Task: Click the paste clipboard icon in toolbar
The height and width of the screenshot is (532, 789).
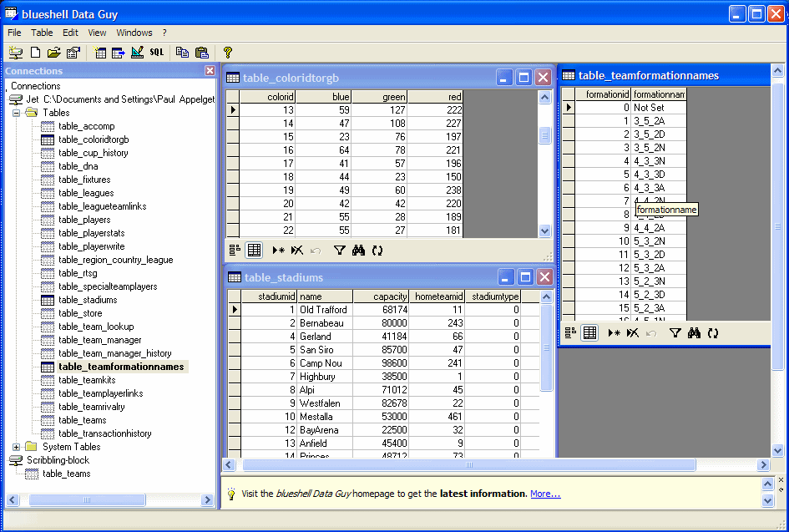Action: (x=201, y=53)
